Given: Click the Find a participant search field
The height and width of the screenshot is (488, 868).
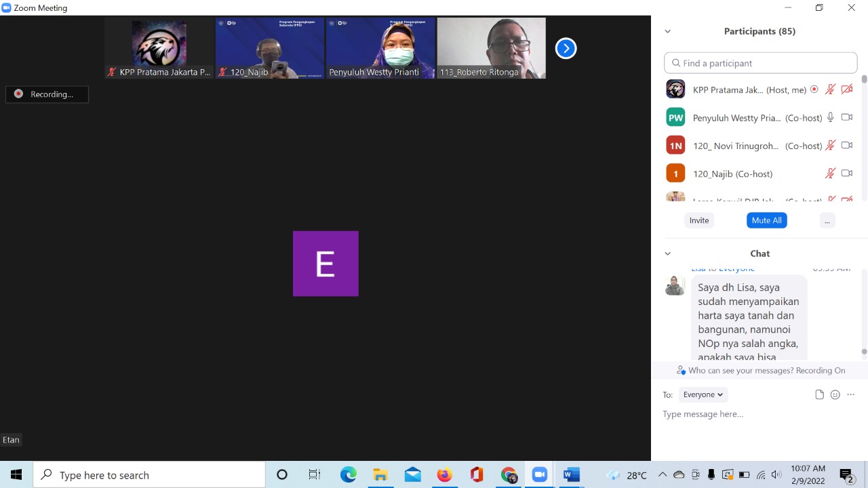Looking at the screenshot, I should 761,63.
